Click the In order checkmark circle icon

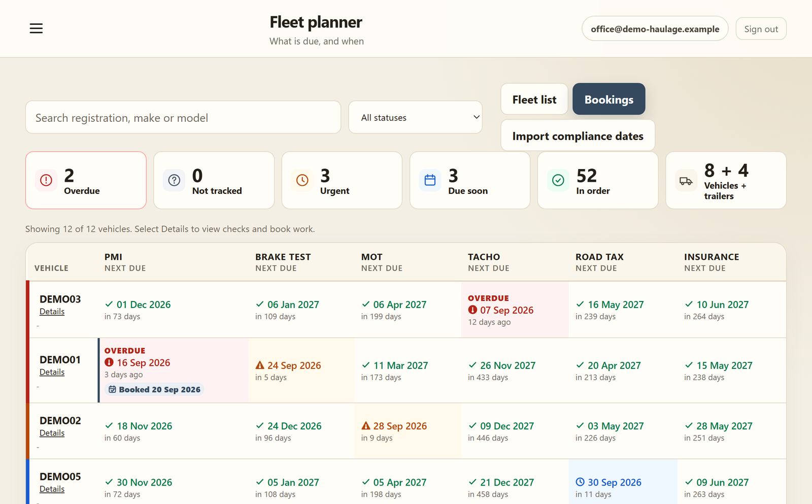coord(558,180)
